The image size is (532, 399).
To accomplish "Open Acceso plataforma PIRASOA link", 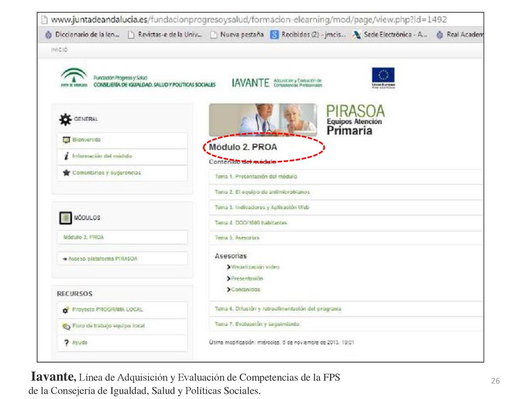I will [122, 259].
